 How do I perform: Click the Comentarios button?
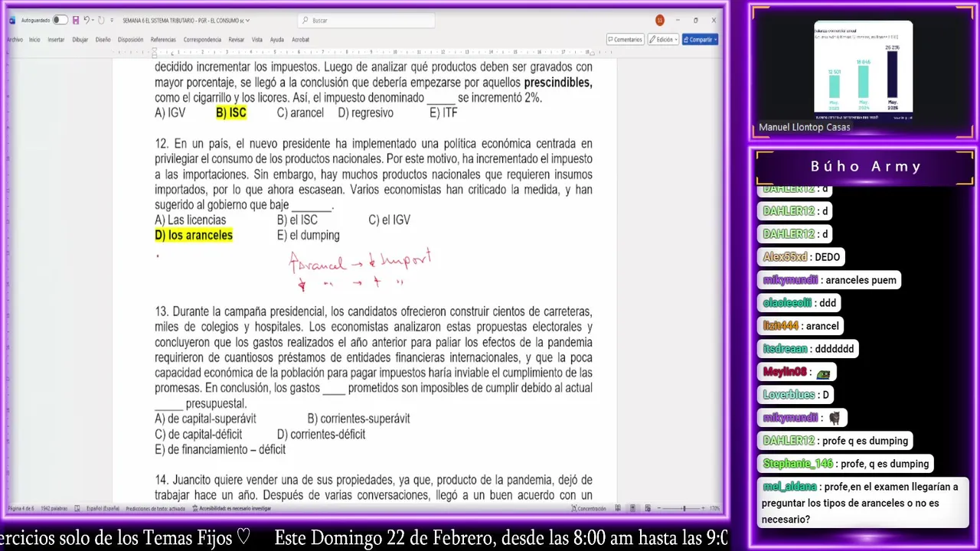pyautogui.click(x=625, y=39)
